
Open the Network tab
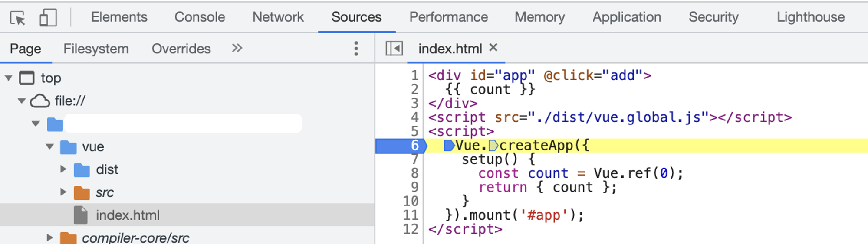278,17
